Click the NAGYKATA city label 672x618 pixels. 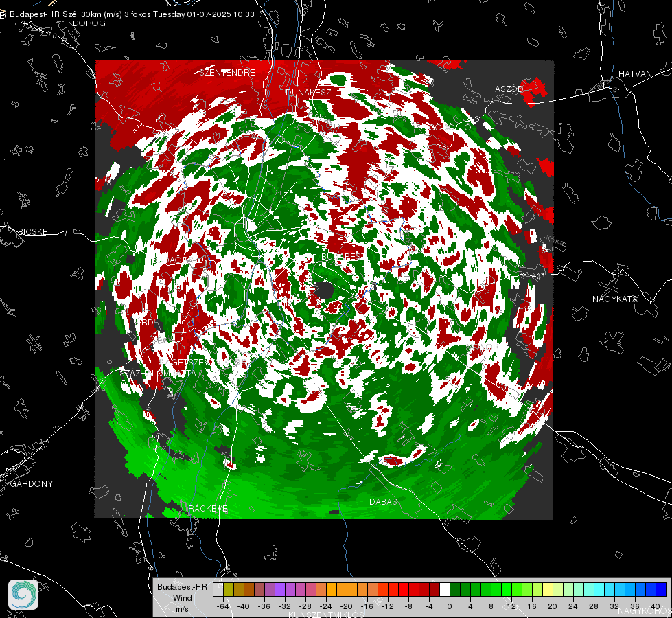(x=615, y=299)
